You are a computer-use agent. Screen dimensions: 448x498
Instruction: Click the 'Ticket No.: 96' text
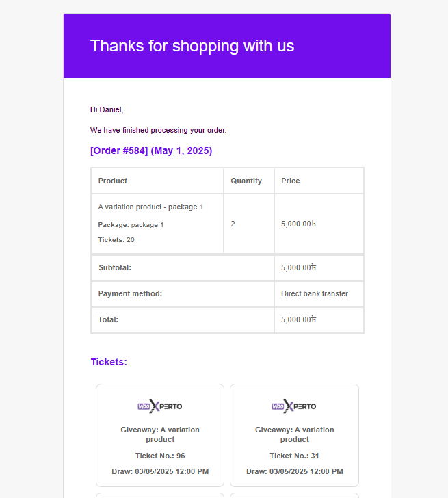160,456
